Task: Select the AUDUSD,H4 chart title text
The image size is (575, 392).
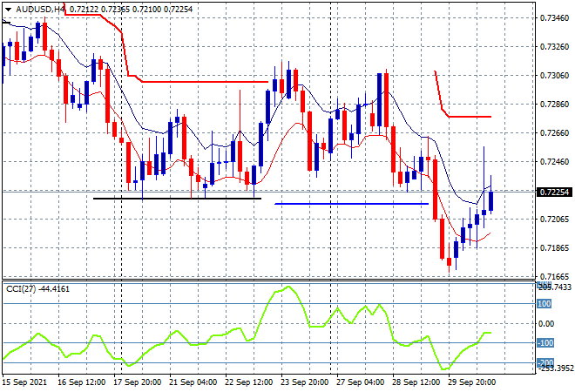Action: pos(40,10)
